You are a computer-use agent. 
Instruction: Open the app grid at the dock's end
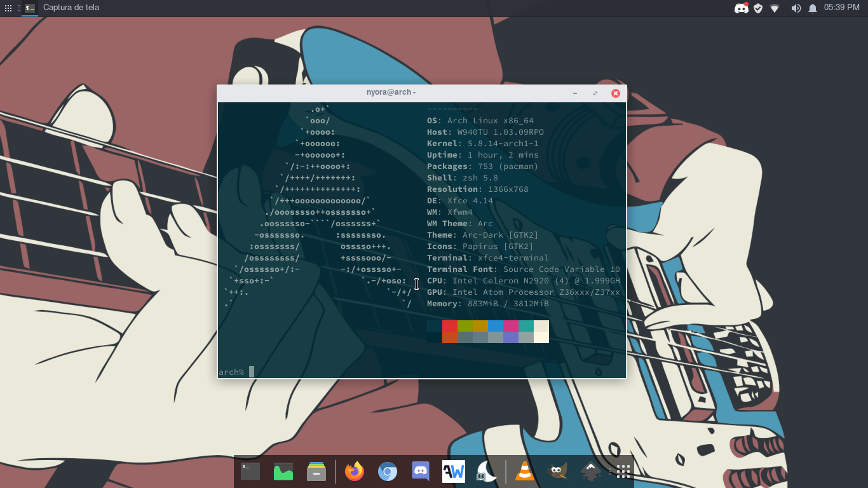(623, 471)
